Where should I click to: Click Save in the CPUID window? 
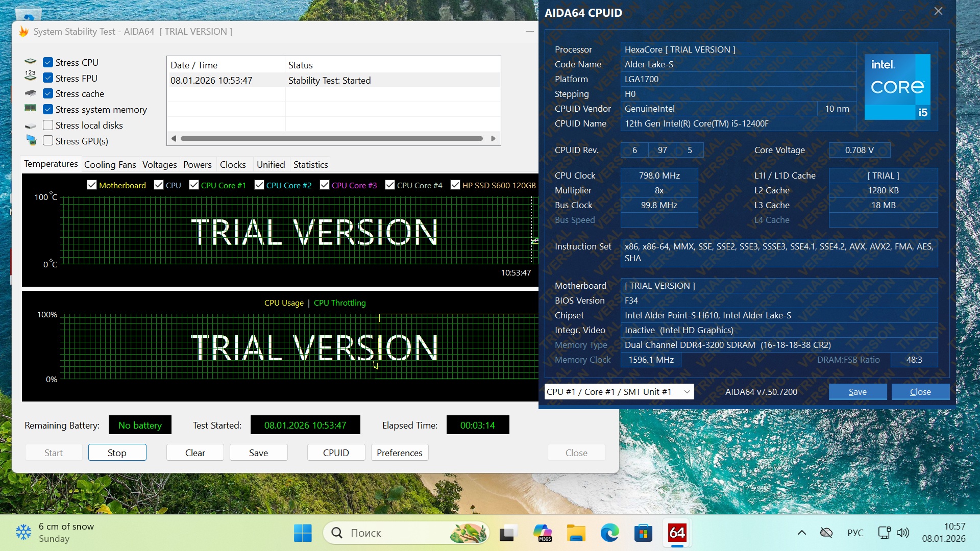tap(857, 392)
